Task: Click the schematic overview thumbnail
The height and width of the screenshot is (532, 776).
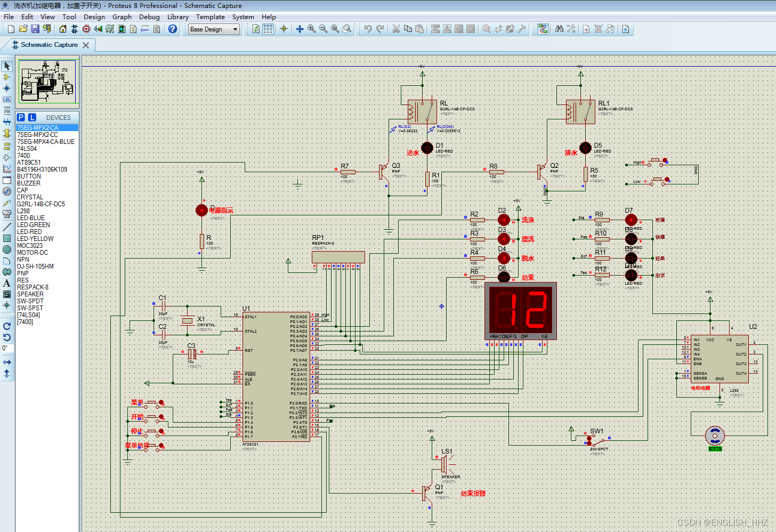Action: click(x=47, y=82)
